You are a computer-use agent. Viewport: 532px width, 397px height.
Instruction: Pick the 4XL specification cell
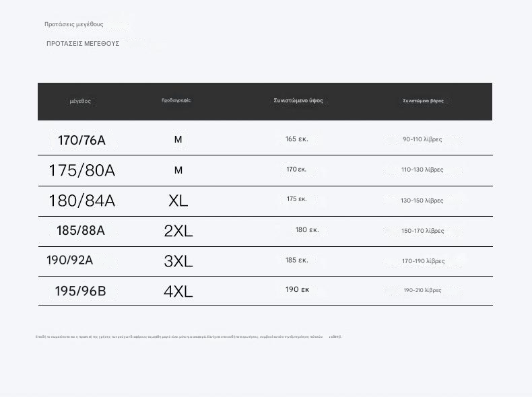point(178,291)
